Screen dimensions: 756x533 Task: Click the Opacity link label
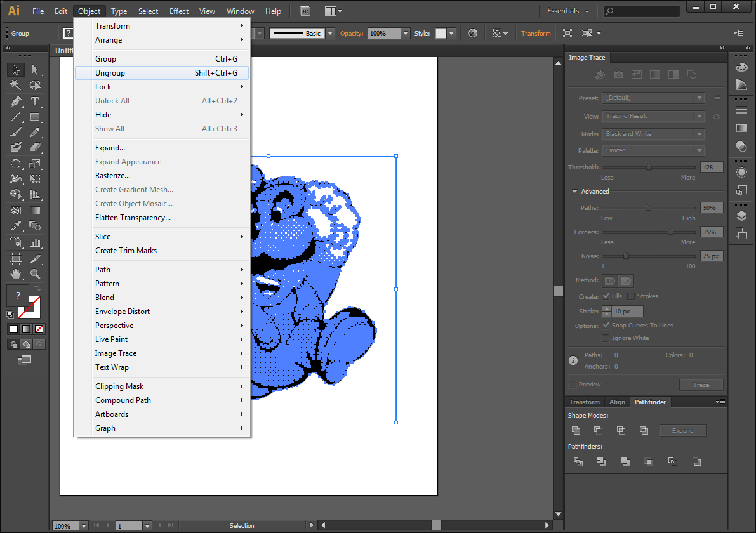[352, 33]
